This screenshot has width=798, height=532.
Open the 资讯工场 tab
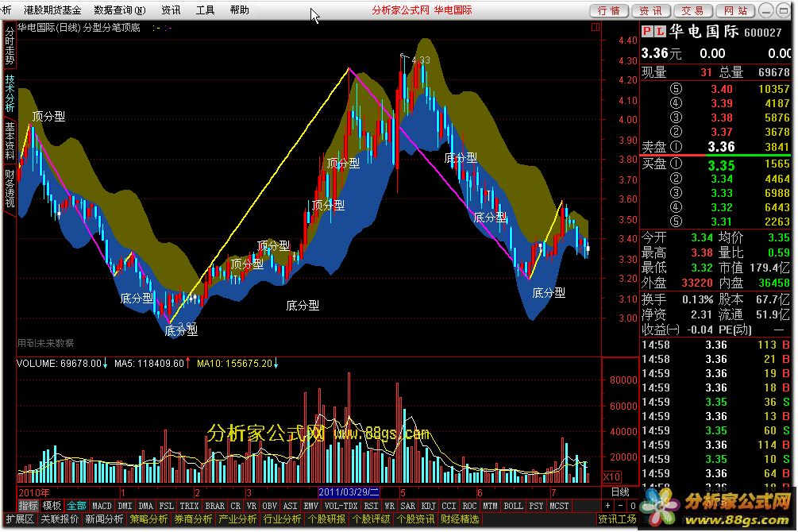click(617, 519)
